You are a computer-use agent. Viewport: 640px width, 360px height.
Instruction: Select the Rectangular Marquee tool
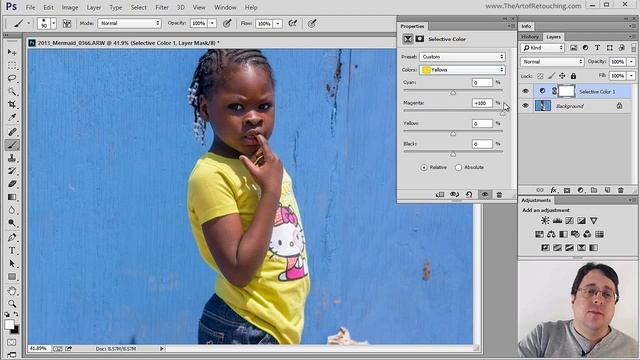click(12, 65)
